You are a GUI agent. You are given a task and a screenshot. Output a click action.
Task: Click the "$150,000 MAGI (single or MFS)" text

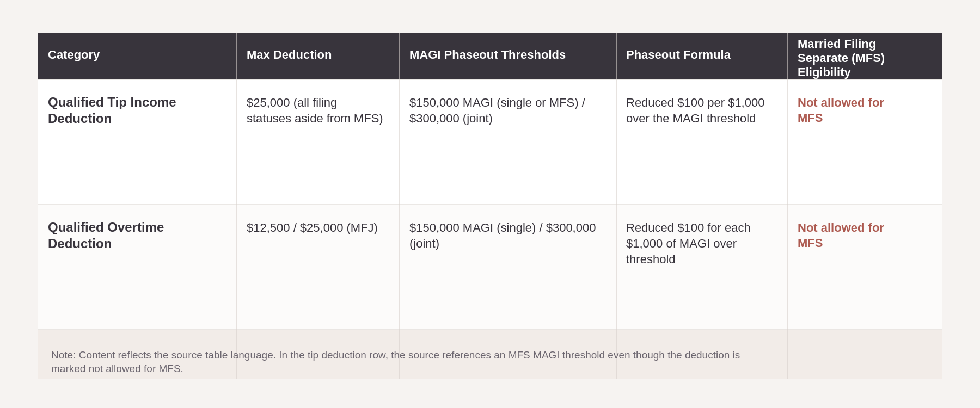[x=493, y=103]
